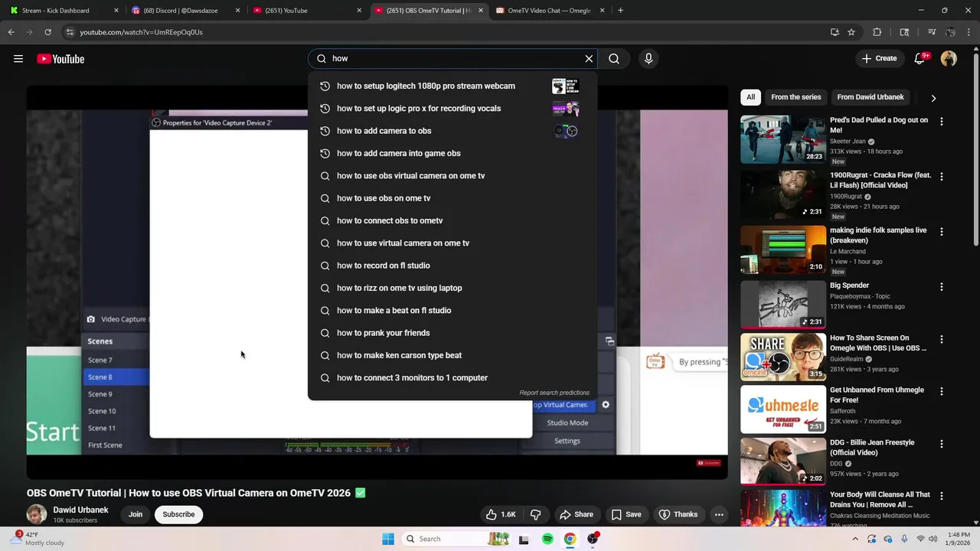Select suggestion 'how to connect obs to ometv'
The width and height of the screenshot is (980, 551).
[452, 220]
